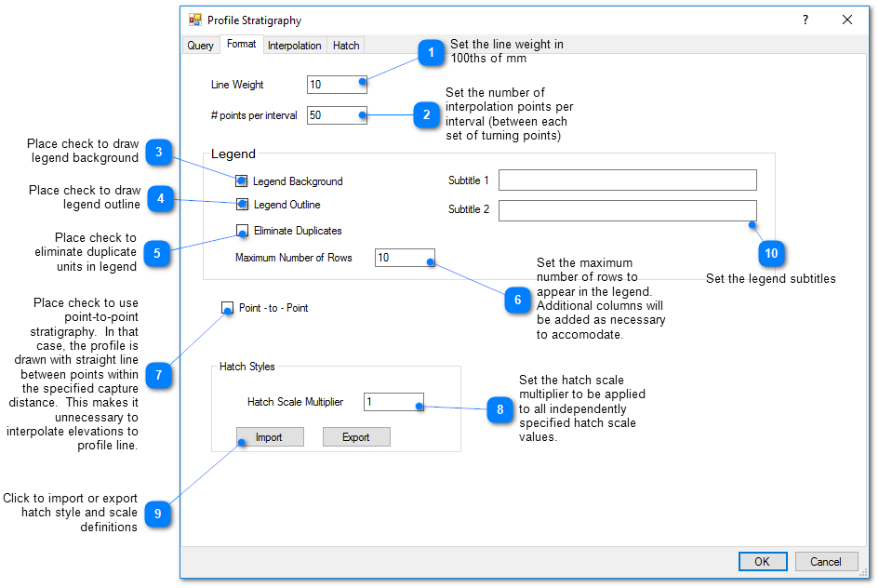Click numbered callout badge 6
The width and height of the screenshot is (879, 588).
pyautogui.click(x=518, y=301)
